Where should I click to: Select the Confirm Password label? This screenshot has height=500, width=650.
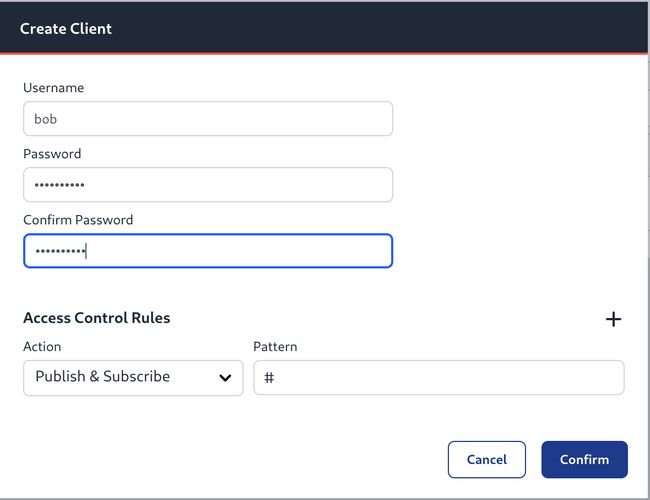click(78, 220)
